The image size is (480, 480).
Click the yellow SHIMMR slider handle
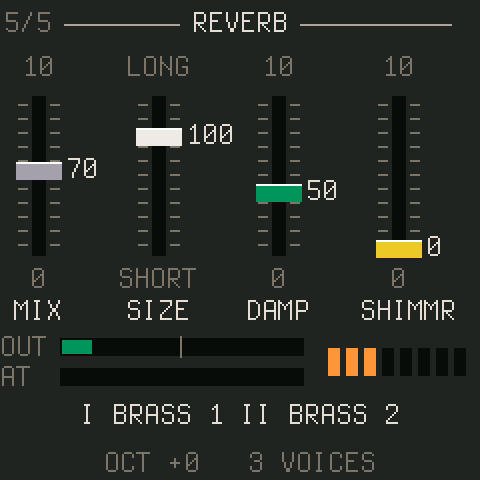(399, 249)
